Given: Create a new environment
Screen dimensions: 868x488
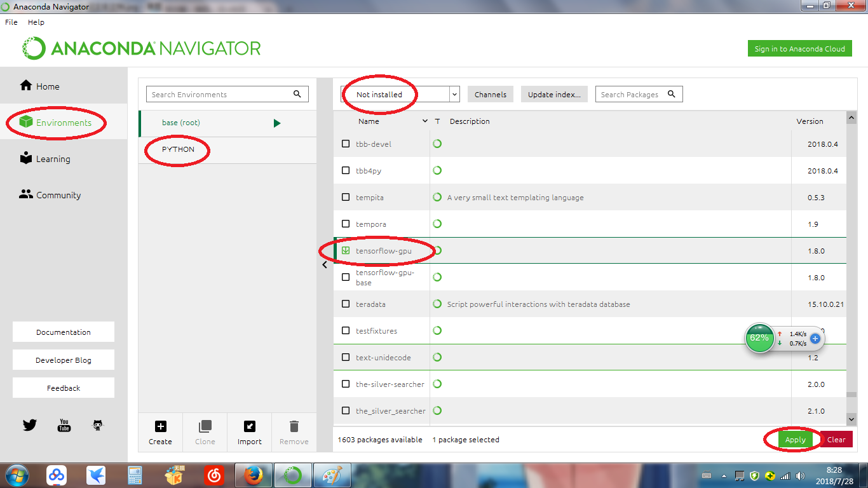Looking at the screenshot, I should point(161,433).
